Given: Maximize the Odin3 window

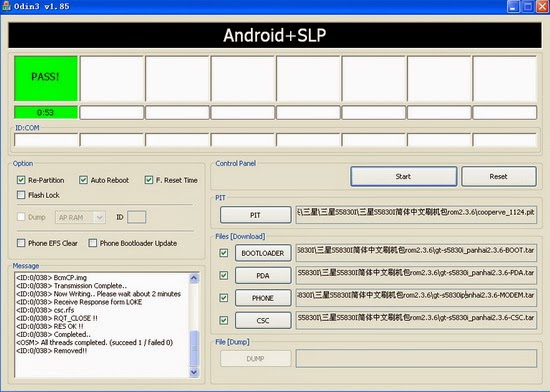Looking at the screenshot, I should tap(528, 6).
